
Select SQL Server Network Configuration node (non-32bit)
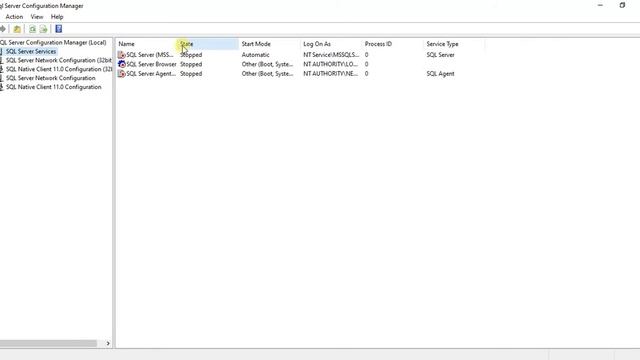pyautogui.click(x=51, y=78)
